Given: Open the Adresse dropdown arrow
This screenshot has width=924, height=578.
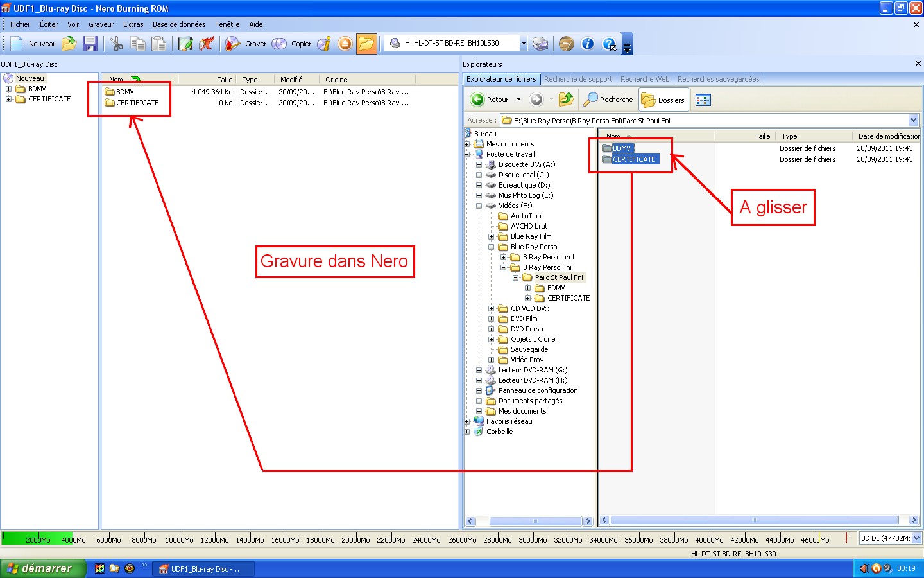Looking at the screenshot, I should tap(914, 120).
